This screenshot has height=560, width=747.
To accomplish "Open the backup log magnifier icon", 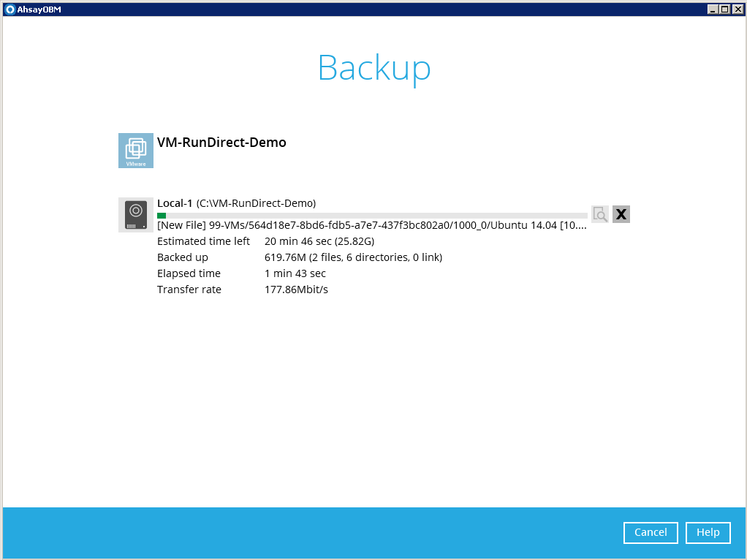I will tap(600, 214).
